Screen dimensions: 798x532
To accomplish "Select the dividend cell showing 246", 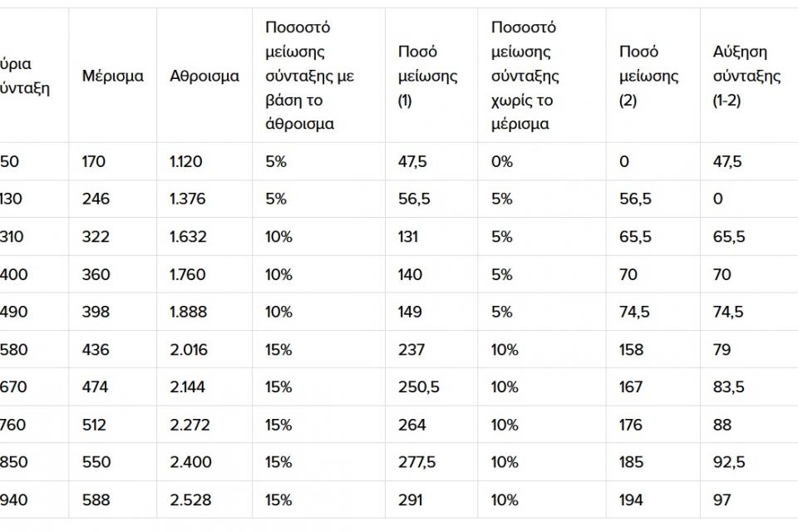I will click(96, 199).
